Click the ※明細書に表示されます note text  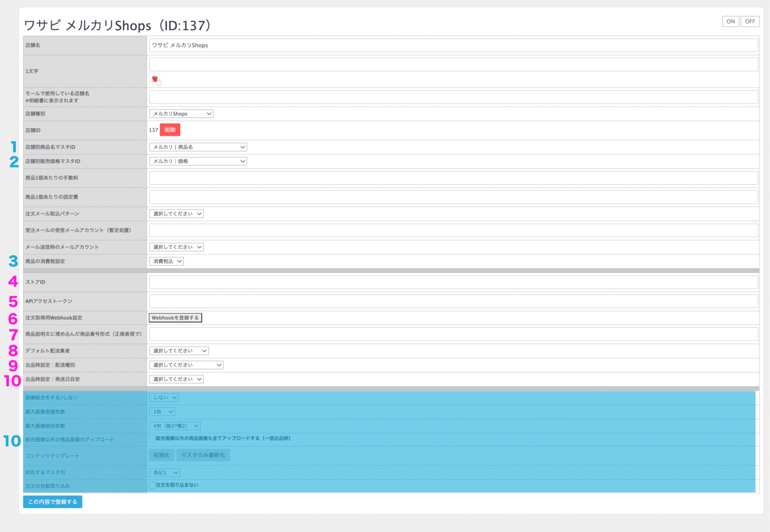click(x=52, y=101)
